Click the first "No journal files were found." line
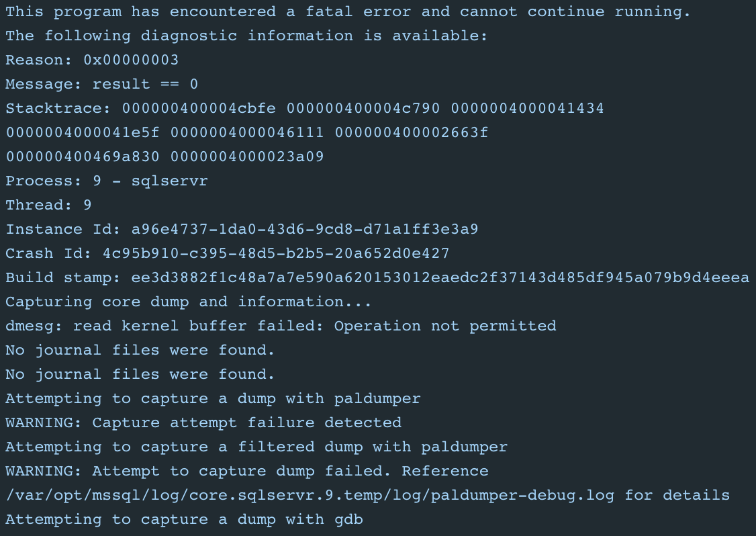This screenshot has height=536, width=756. tap(140, 350)
